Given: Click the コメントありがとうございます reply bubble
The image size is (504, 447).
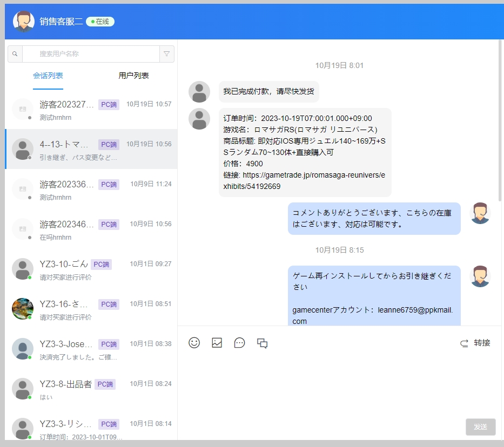Looking at the screenshot, I should tap(374, 218).
